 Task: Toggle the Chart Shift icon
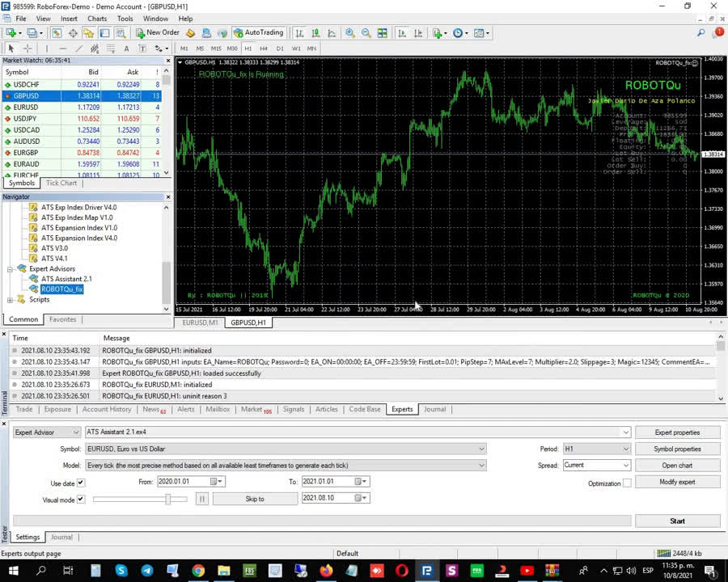pos(418,33)
